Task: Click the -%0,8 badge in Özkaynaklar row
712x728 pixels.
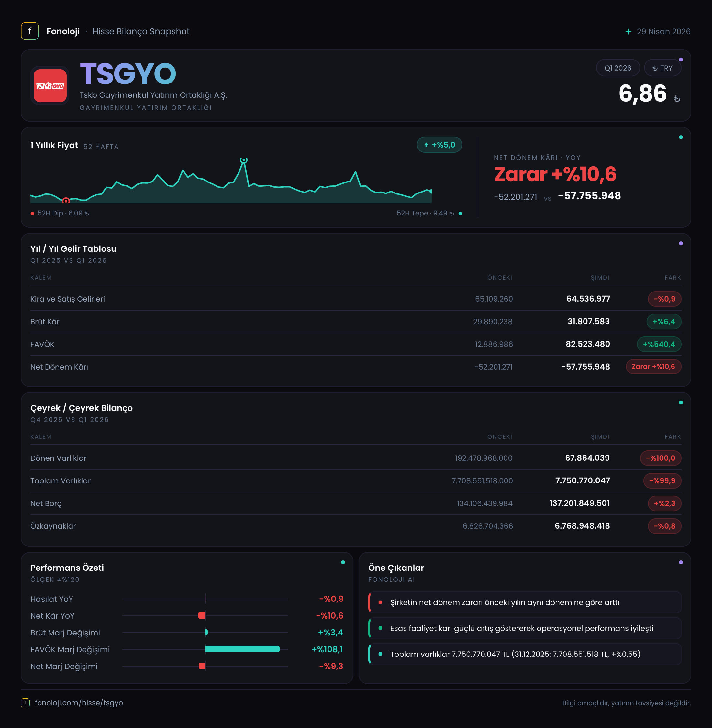Action: click(x=664, y=526)
